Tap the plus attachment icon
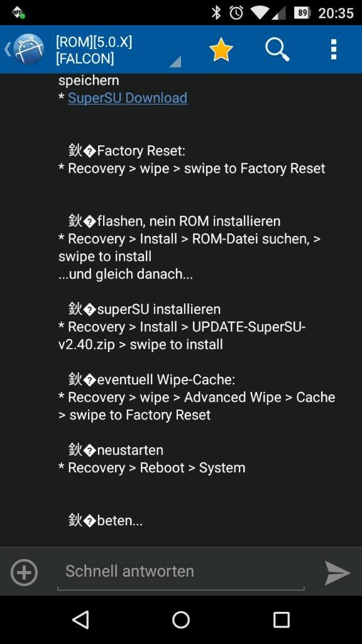This screenshot has height=644, width=362. point(24,572)
